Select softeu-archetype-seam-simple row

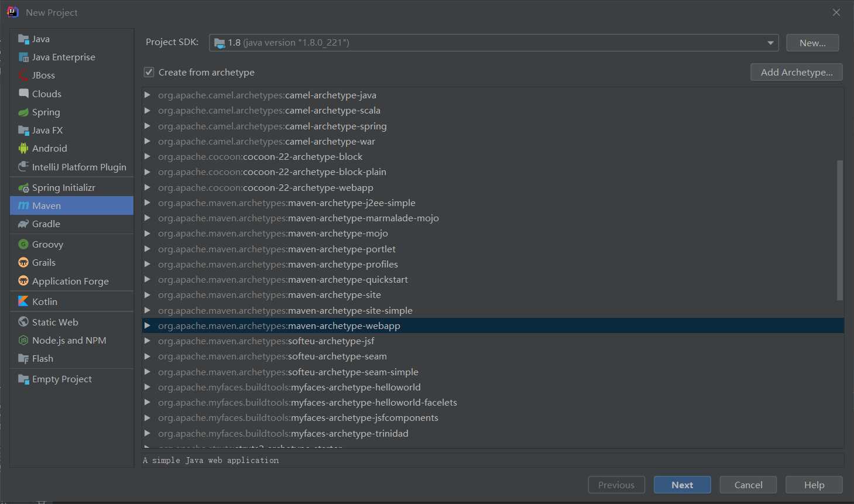(493, 372)
